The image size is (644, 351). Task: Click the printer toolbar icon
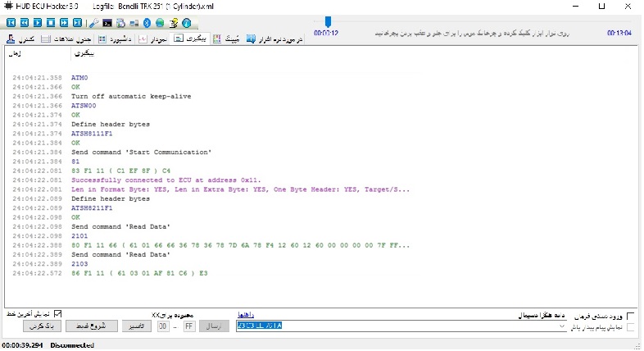click(120, 23)
